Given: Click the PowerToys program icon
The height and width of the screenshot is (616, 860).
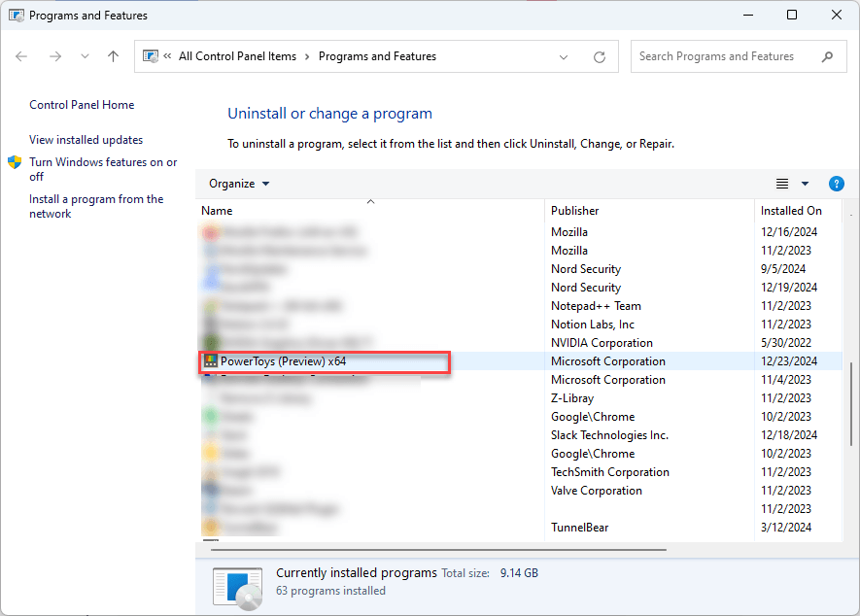Looking at the screenshot, I should click(x=209, y=361).
